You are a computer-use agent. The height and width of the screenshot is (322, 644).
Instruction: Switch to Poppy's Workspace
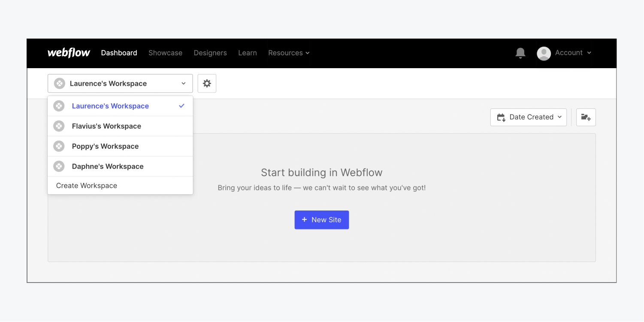(120, 146)
